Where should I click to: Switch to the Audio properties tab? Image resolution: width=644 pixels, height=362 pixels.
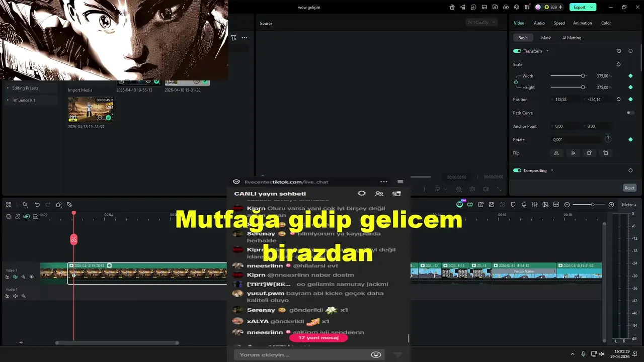[539, 23]
